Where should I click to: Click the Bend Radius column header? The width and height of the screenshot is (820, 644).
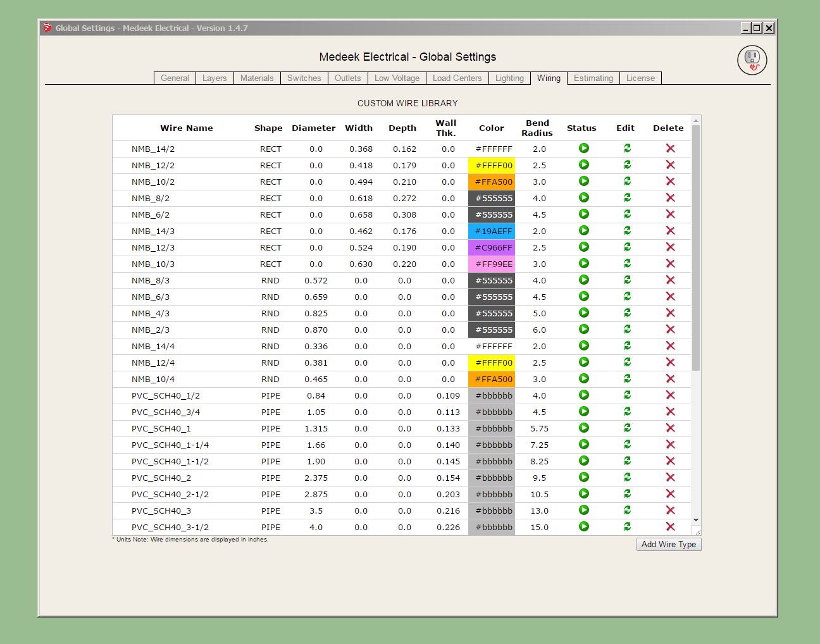point(537,128)
